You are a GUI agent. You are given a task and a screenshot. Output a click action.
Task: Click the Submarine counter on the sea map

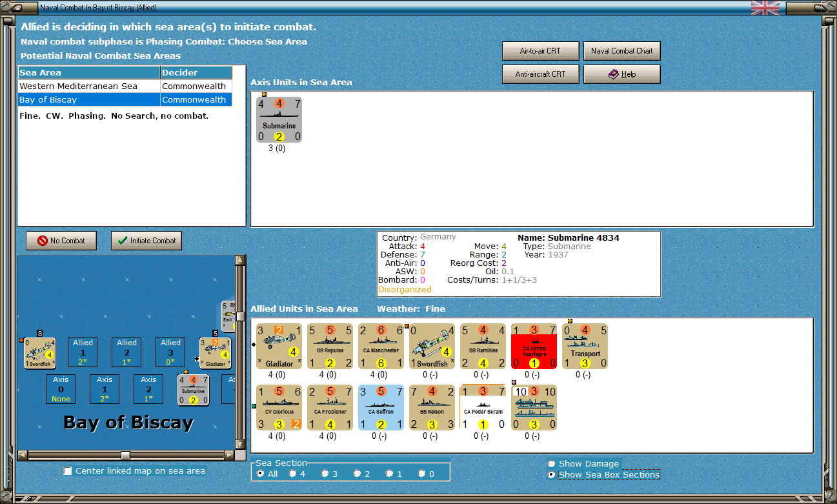(194, 390)
